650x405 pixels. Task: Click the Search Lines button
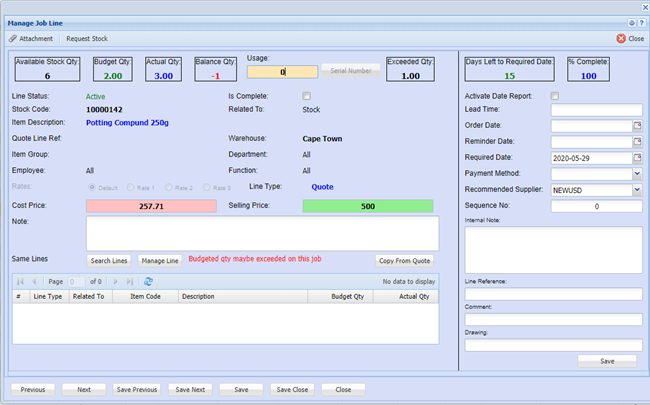tap(109, 260)
